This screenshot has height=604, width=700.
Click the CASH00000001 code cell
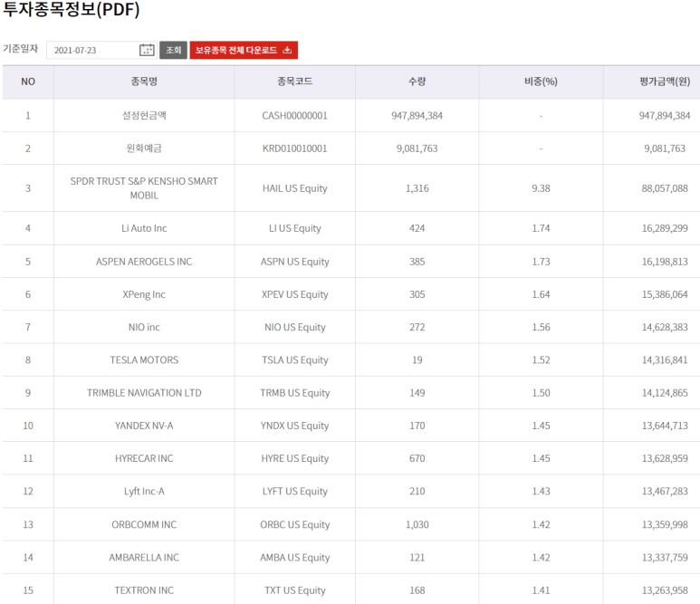(x=294, y=116)
